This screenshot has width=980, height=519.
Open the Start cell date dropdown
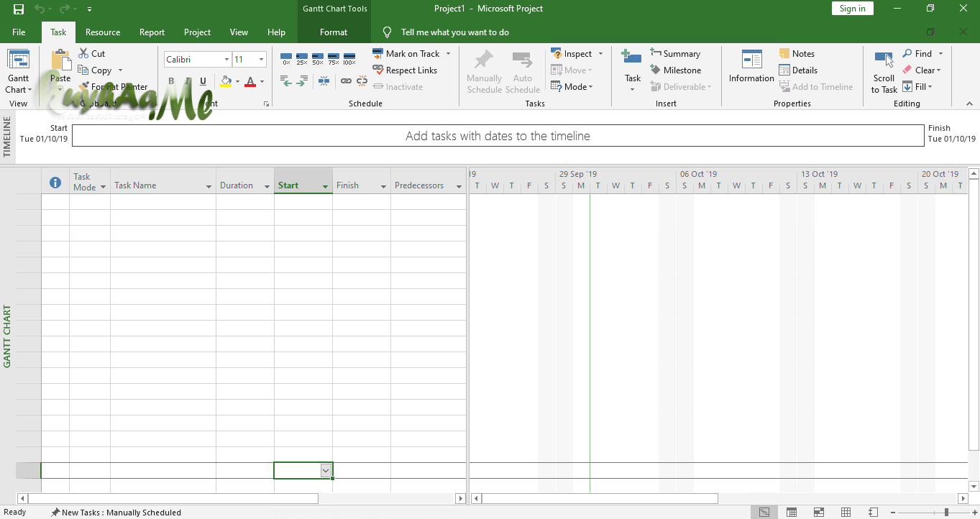326,470
